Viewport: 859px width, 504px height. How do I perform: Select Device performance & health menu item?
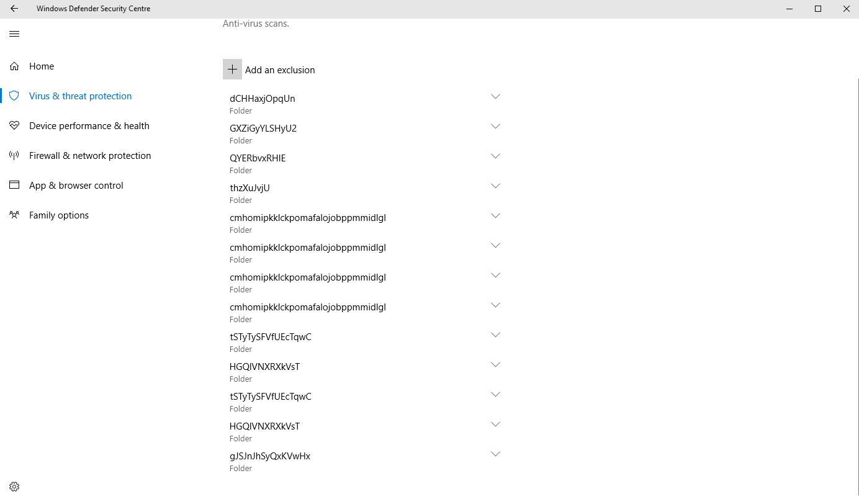[x=89, y=126]
